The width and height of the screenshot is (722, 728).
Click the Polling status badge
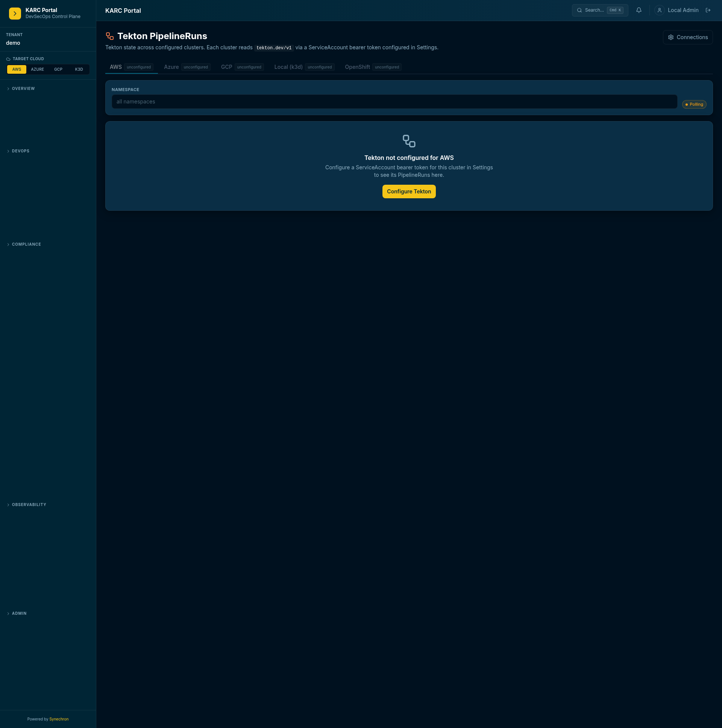click(694, 104)
